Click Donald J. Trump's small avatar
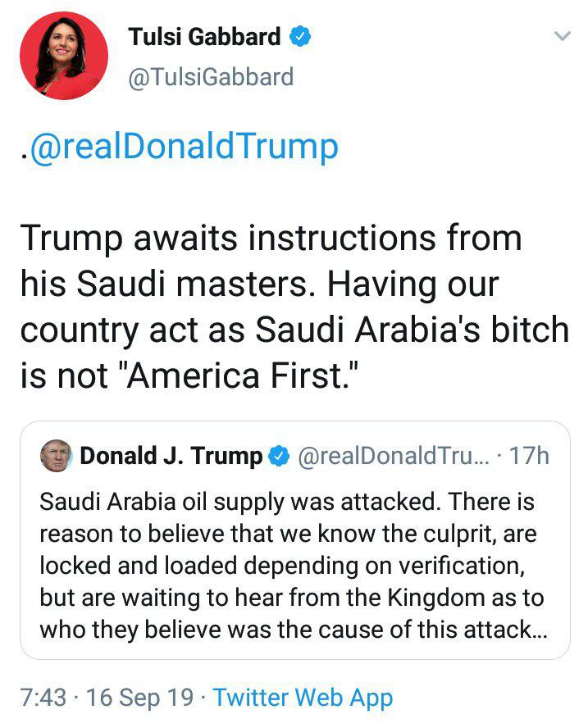The width and height of the screenshot is (588, 728). [56, 456]
